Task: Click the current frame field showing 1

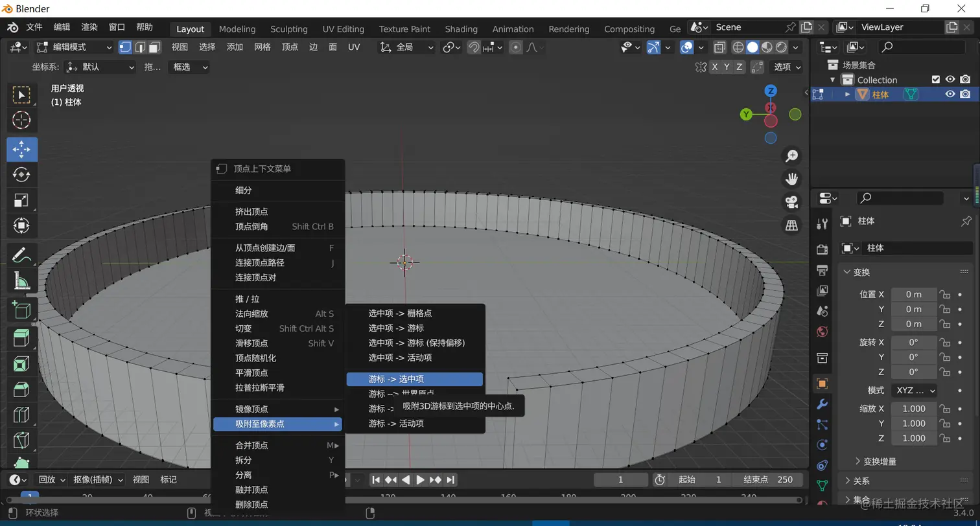Action: pyautogui.click(x=620, y=480)
